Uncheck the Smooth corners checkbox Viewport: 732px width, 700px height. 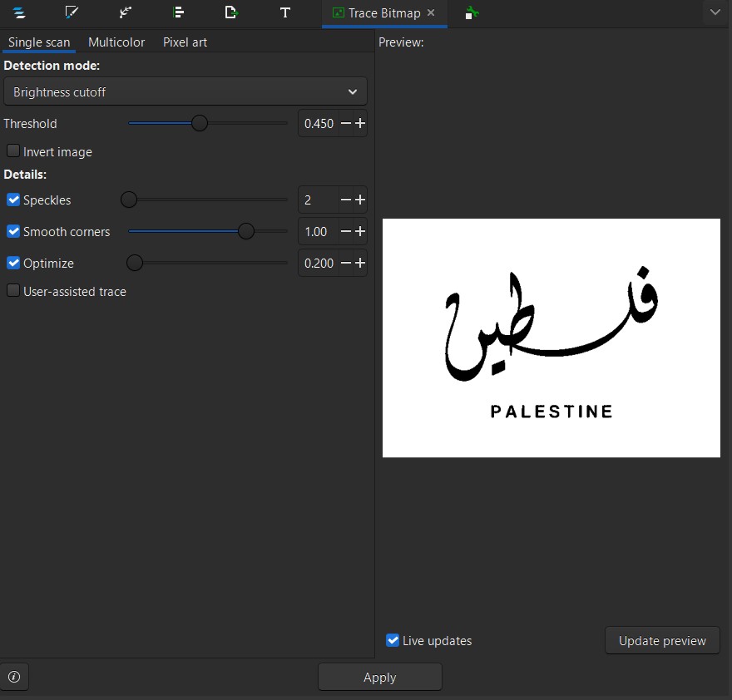(x=13, y=231)
